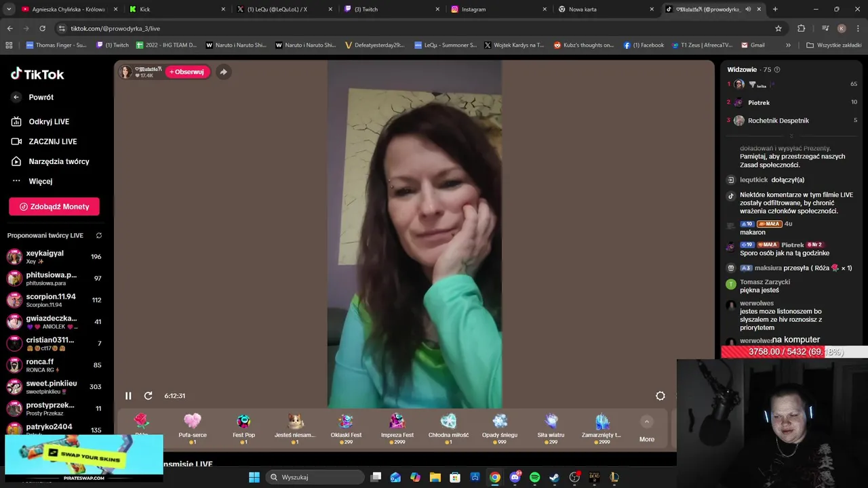Refresh the Proponowani twórcy LIVE list
Screen dimensions: 868x488
click(x=99, y=236)
